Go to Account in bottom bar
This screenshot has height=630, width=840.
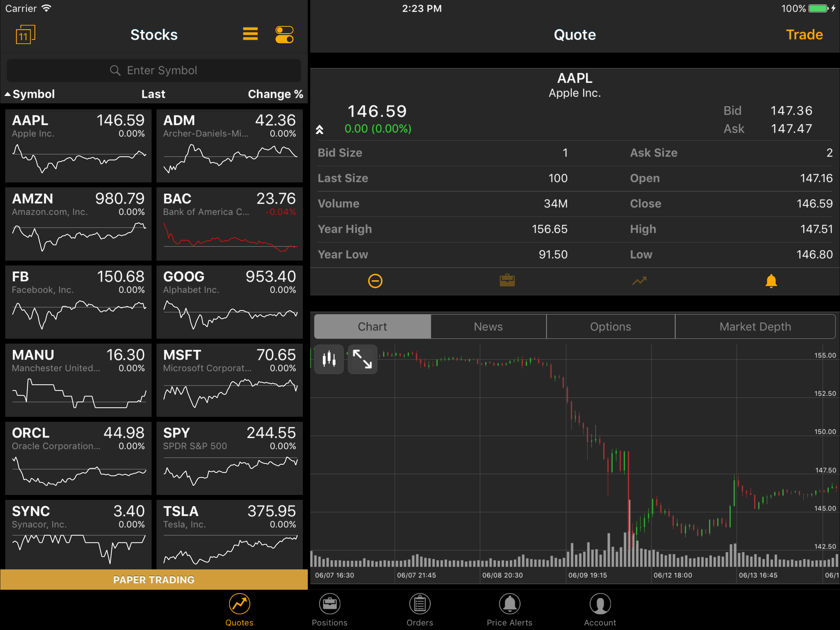click(600, 609)
